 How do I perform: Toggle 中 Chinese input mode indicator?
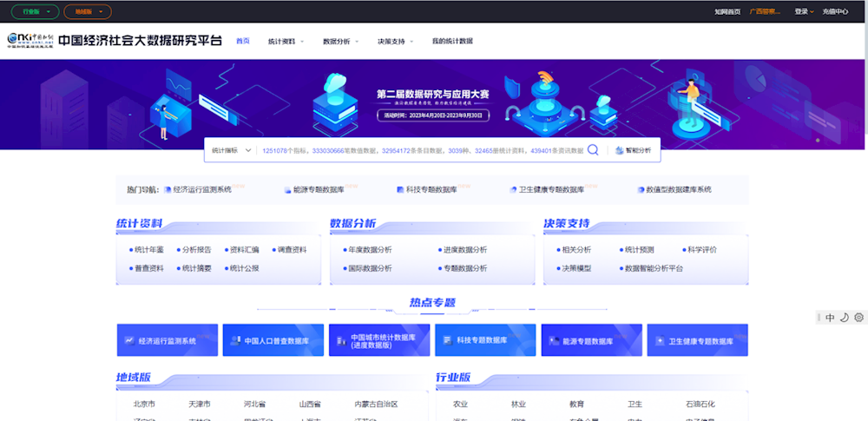tap(830, 318)
